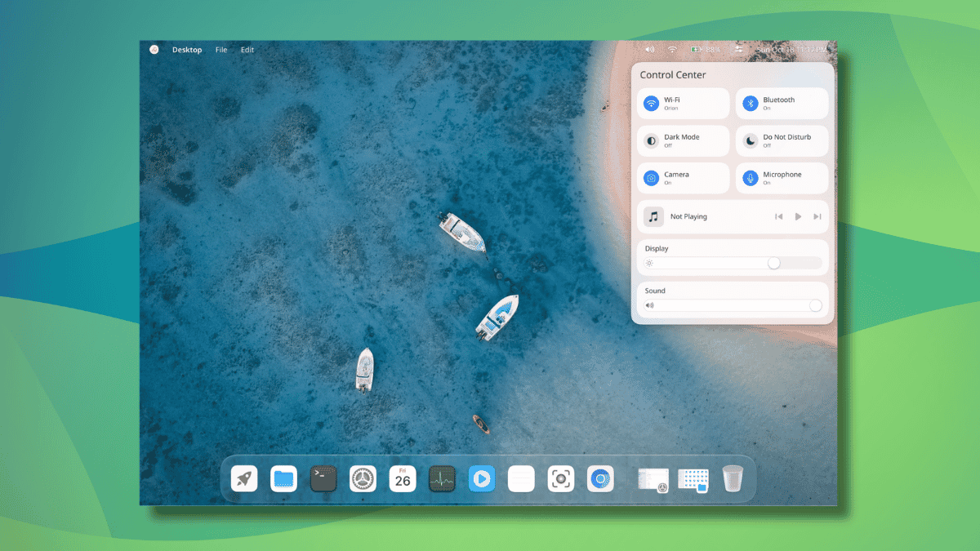The height and width of the screenshot is (551, 980).
Task: Open the File menu
Action: pos(221,50)
